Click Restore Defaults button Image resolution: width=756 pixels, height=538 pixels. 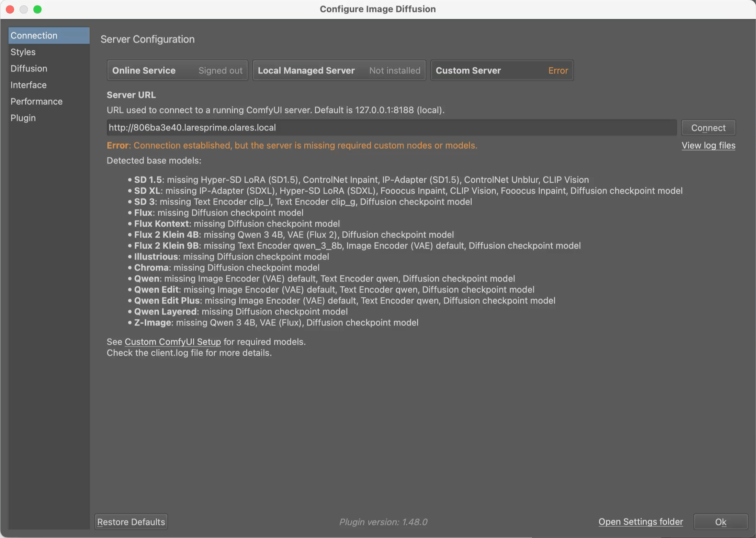pos(131,522)
